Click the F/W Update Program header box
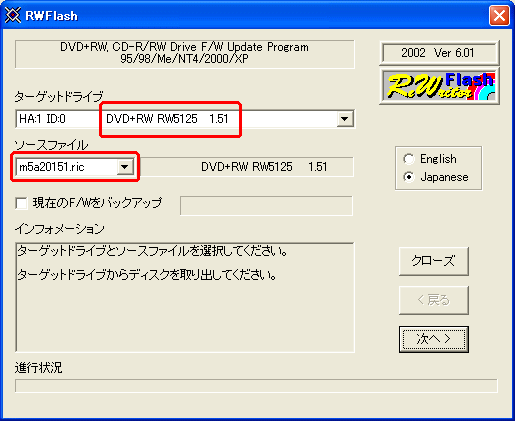The image size is (515, 421). 184,54
